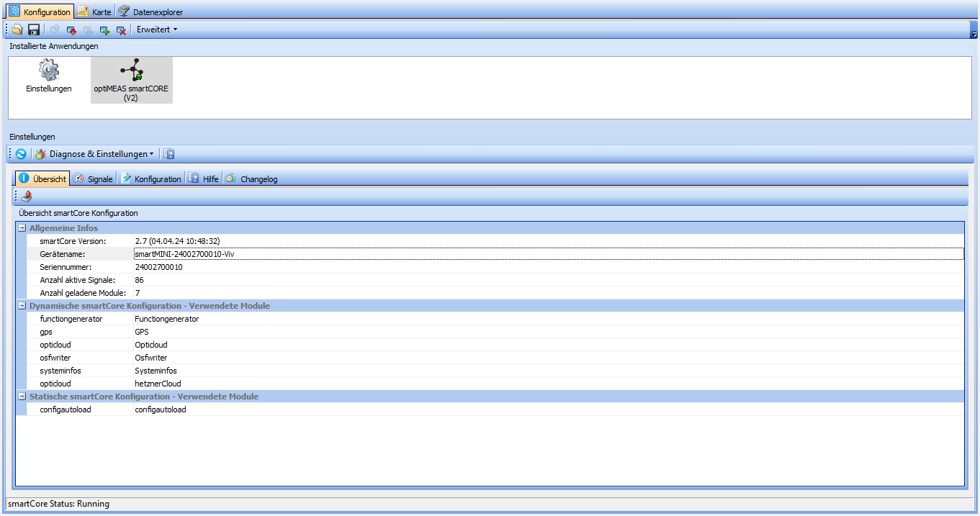Open the inner Konfiguration tab

[x=151, y=178]
